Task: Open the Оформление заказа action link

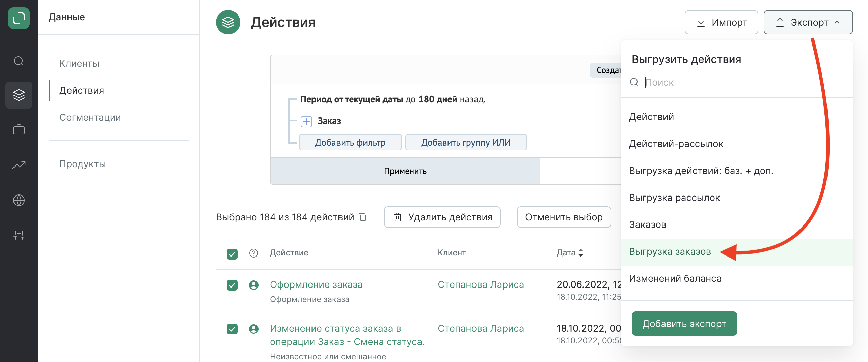Action: [316, 285]
